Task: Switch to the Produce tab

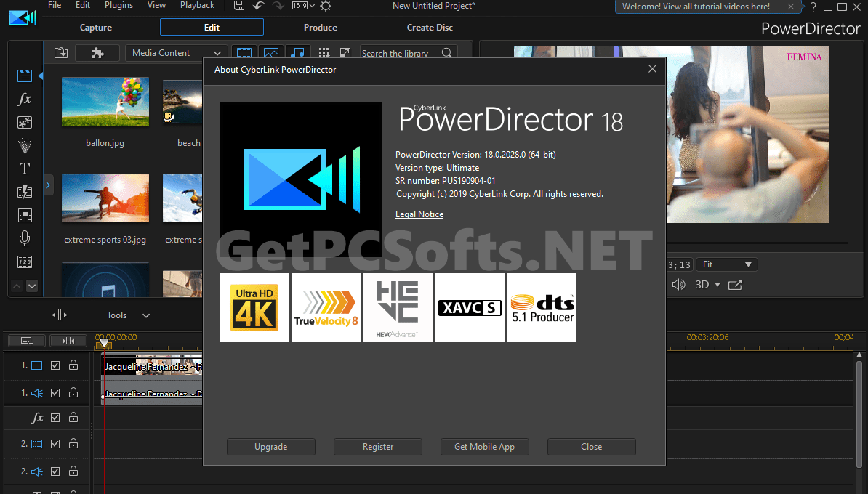Action: pyautogui.click(x=321, y=27)
